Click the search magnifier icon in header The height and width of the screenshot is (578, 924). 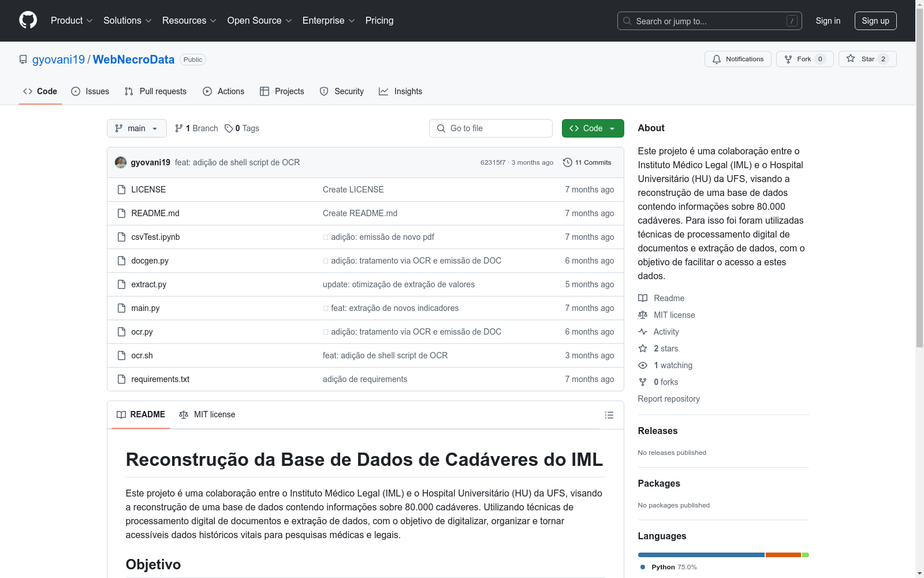pos(627,21)
